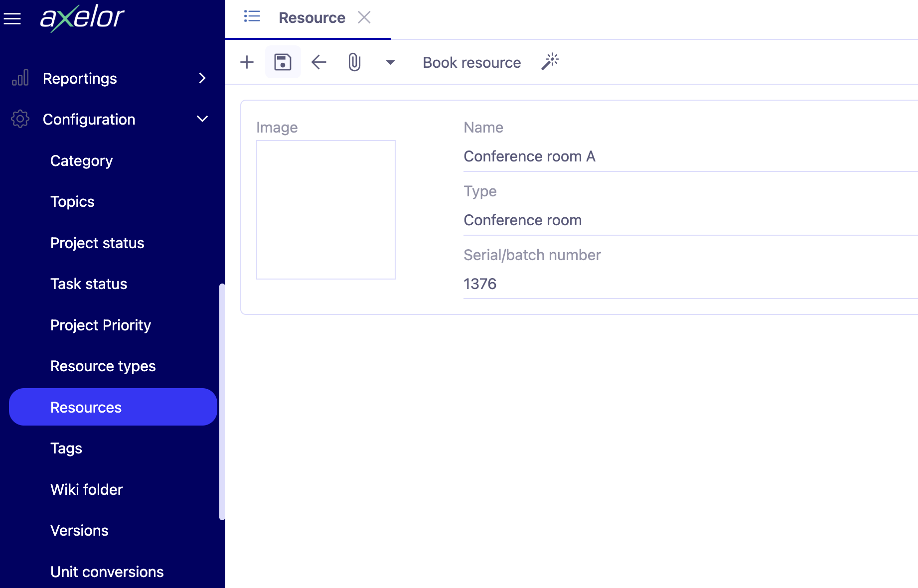Image resolution: width=918 pixels, height=588 pixels.
Task: Open Resource types from the sidebar
Action: coord(103,366)
